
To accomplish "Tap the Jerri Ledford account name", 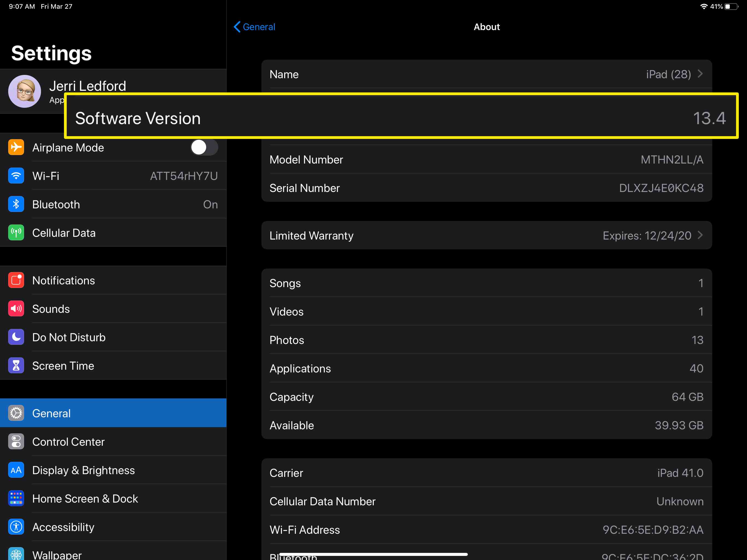I will tap(87, 86).
